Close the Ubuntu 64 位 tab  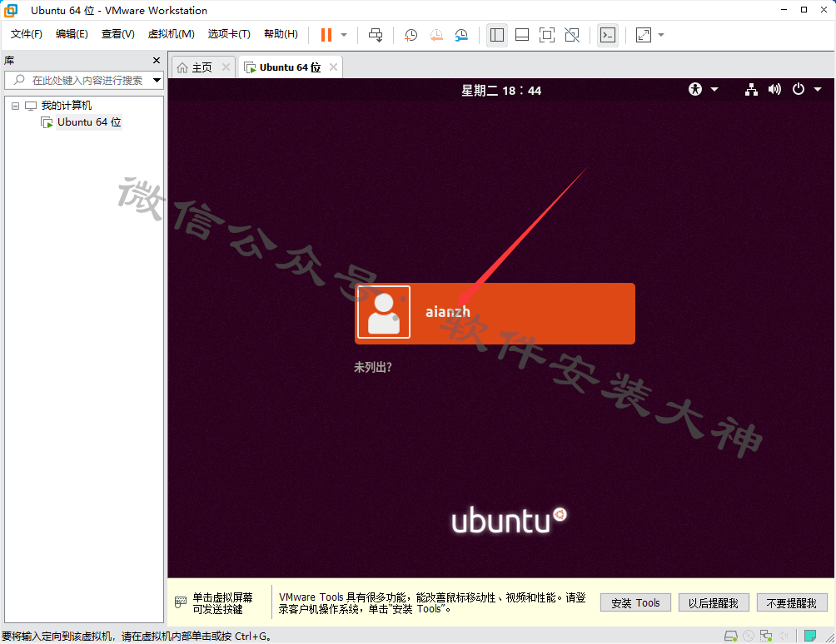click(x=333, y=67)
